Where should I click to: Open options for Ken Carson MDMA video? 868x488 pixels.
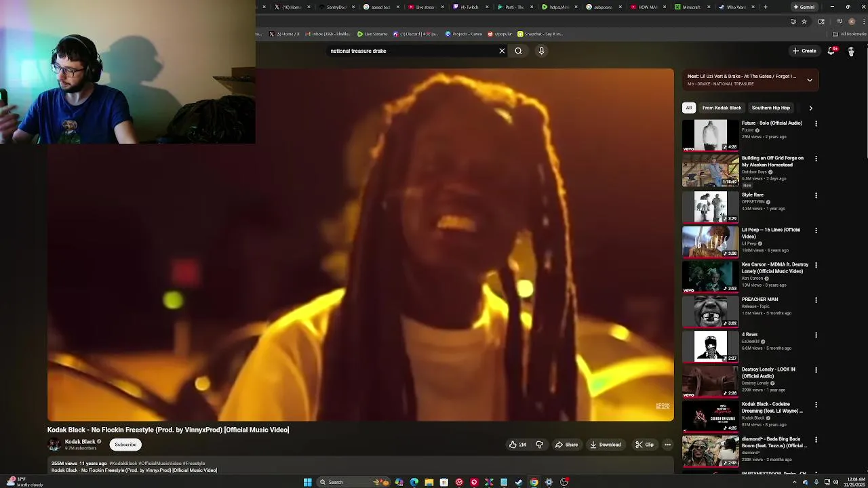[816, 266]
